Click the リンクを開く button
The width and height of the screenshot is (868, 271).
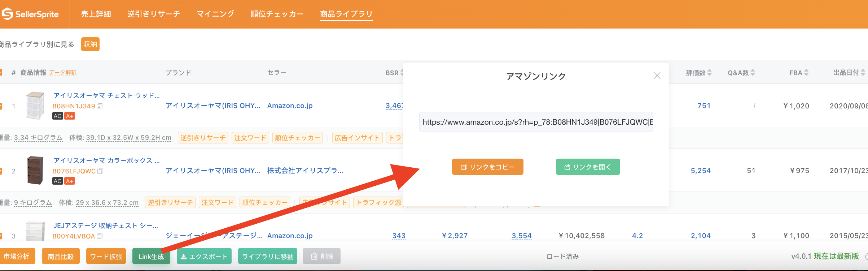coord(588,167)
